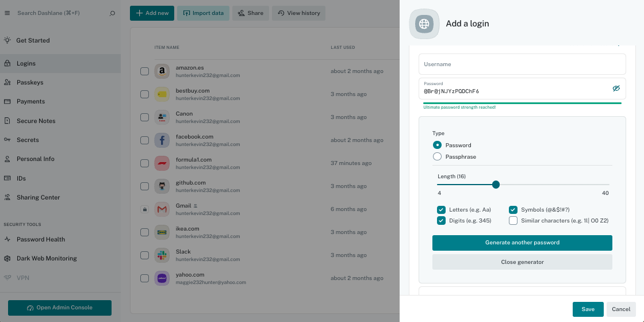Sort by the ITEM NAME column header
Image resolution: width=644 pixels, height=322 pixels.
(x=167, y=48)
